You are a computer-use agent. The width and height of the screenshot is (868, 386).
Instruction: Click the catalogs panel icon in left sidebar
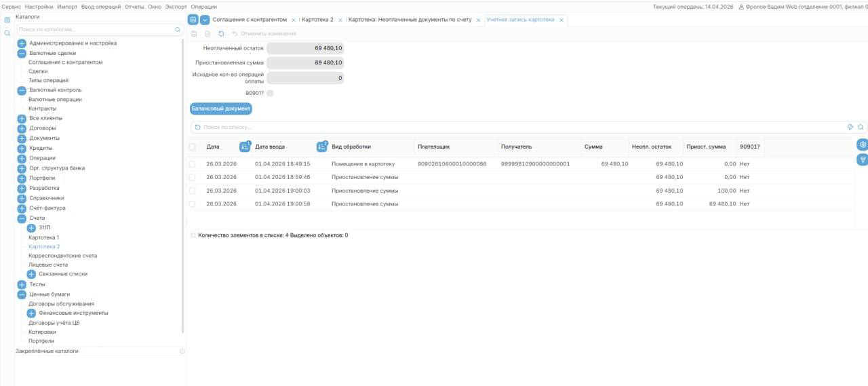(7, 20)
